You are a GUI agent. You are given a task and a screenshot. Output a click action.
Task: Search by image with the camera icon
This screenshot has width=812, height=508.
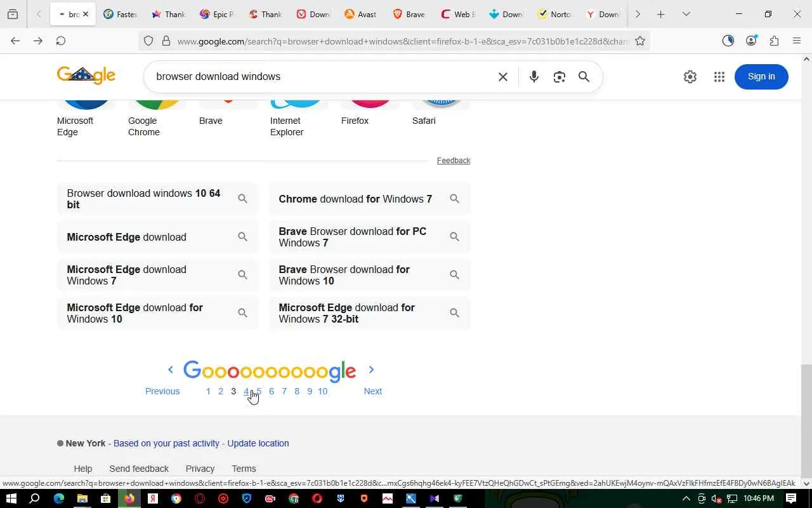point(559,77)
